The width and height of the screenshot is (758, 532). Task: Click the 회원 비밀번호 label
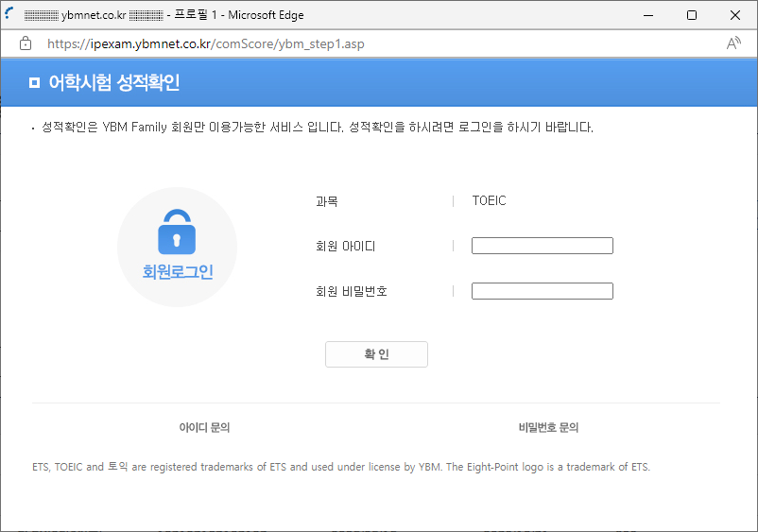coord(352,291)
